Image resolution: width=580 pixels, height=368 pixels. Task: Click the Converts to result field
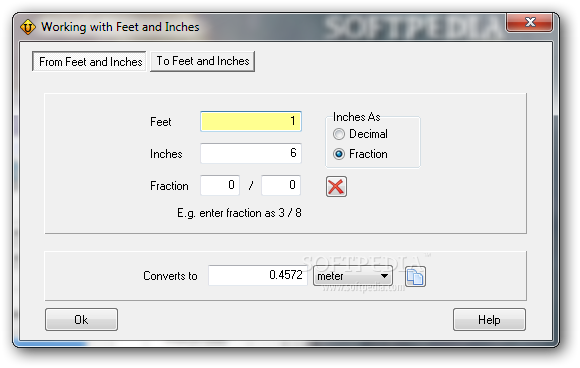coord(257,275)
